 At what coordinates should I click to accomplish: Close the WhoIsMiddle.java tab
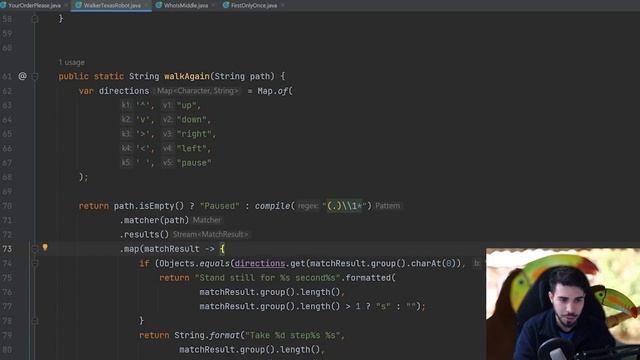click(213, 5)
